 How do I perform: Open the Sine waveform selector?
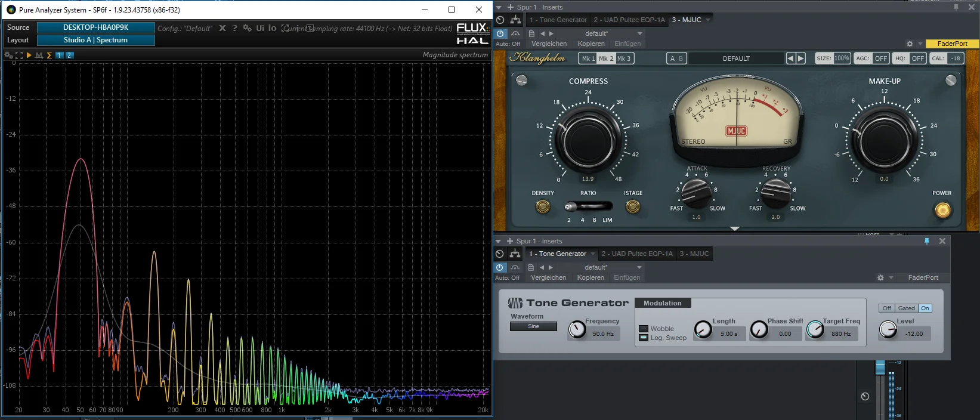533,326
